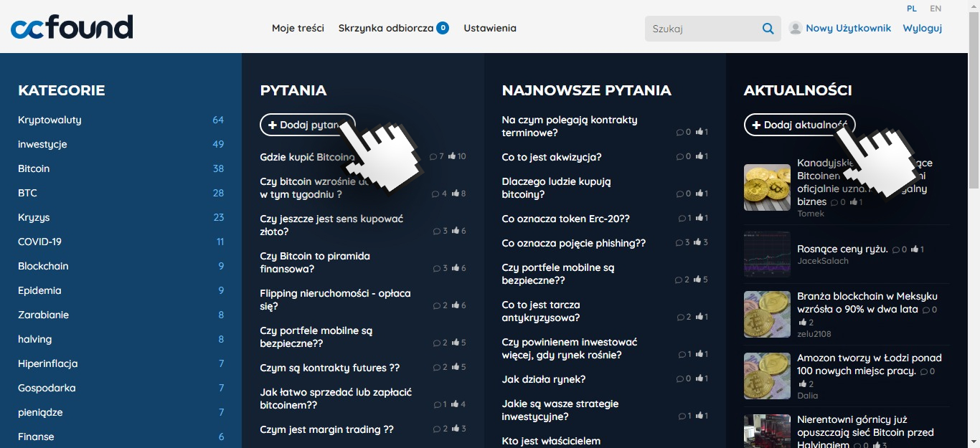The height and width of the screenshot is (448, 980).
Task: Switch language to EN
Action: click(936, 9)
